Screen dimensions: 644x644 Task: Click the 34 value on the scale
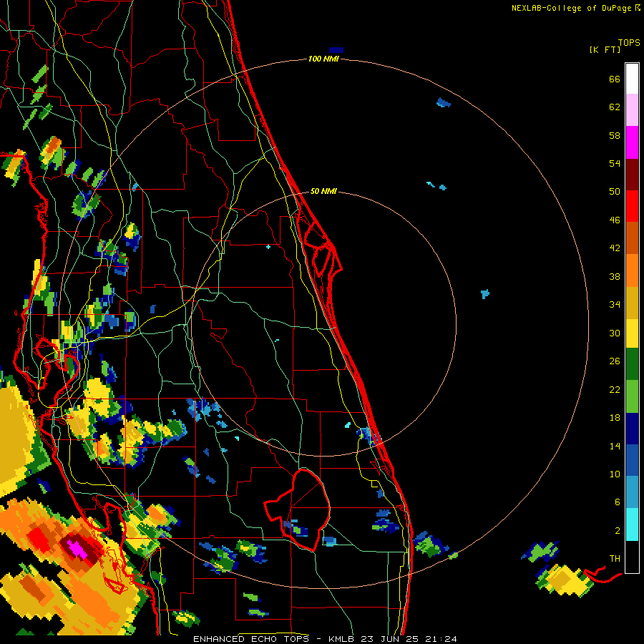point(615,304)
